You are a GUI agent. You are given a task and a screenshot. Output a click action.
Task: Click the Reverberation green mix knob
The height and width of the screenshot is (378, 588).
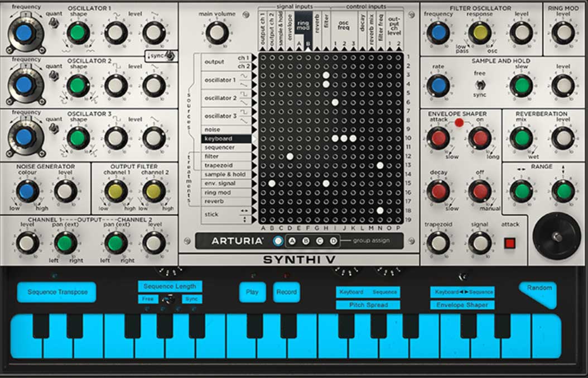pos(521,138)
